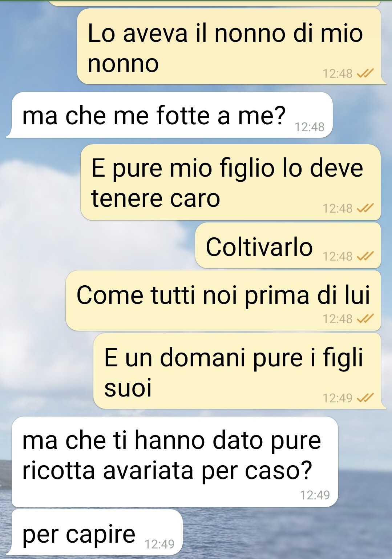The height and width of the screenshot is (559, 392).
Task: Tap the read-receipt ticks on 'Coltivarlo' message
Action: tap(365, 257)
